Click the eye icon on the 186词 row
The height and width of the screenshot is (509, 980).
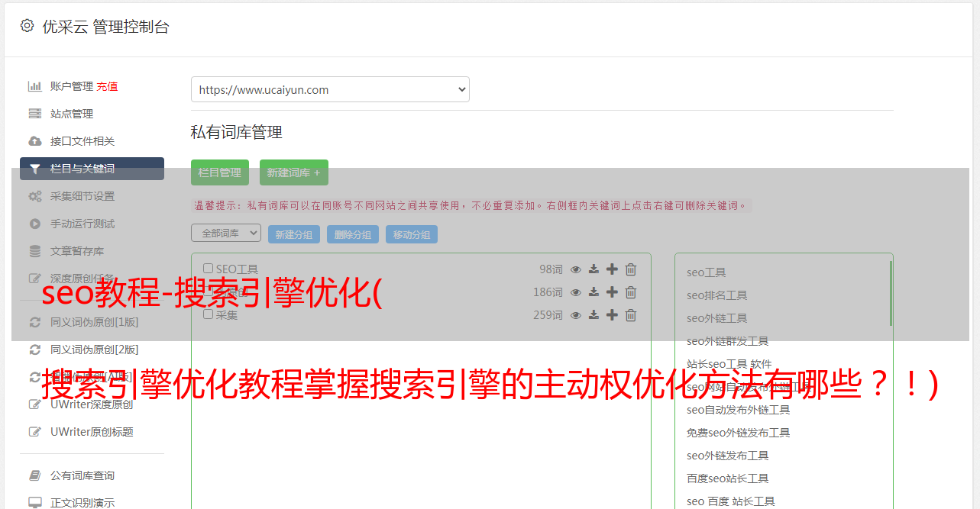tap(576, 292)
